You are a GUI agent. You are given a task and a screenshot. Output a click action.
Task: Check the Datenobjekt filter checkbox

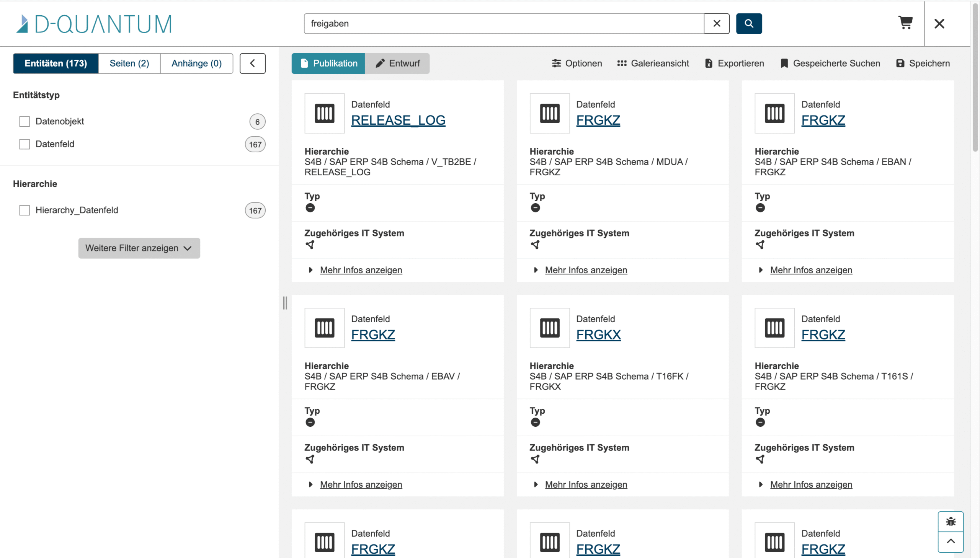tap(24, 121)
